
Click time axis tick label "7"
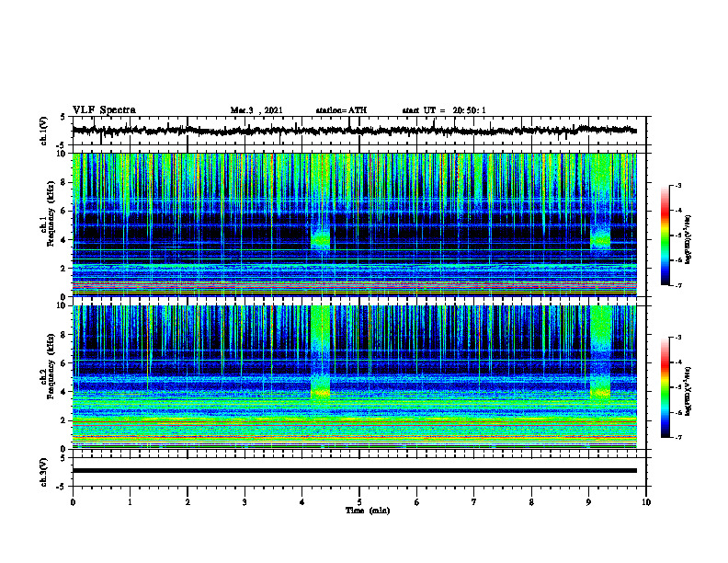474,502
